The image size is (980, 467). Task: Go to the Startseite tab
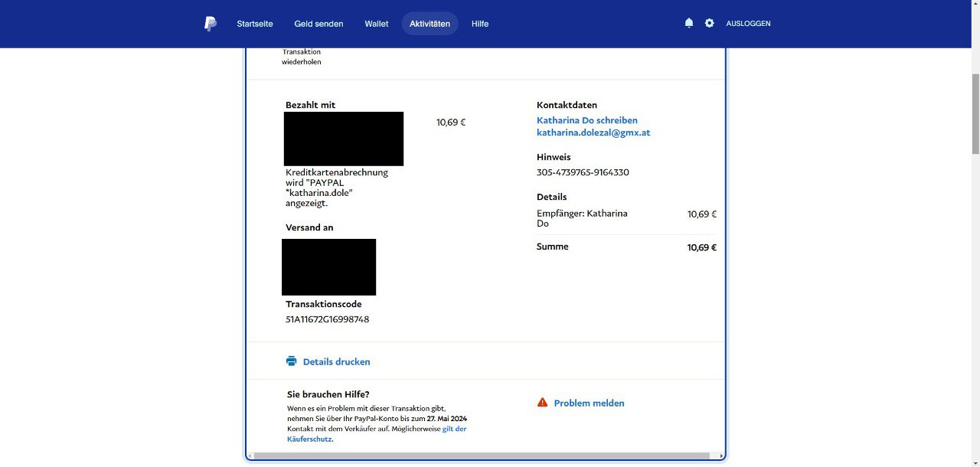pyautogui.click(x=255, y=24)
